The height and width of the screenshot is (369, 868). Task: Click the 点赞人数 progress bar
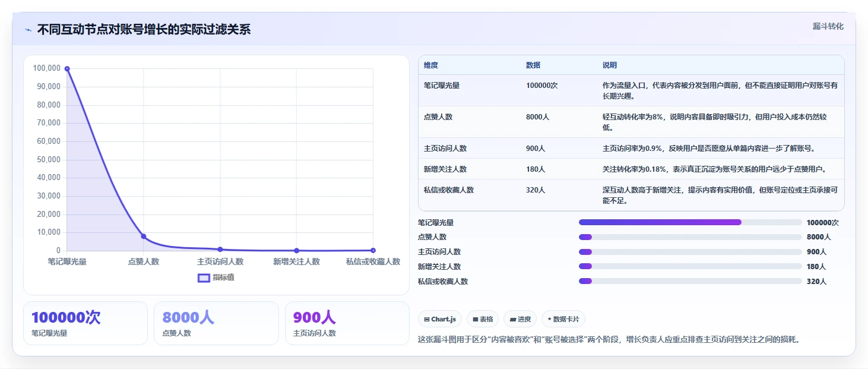[690, 237]
